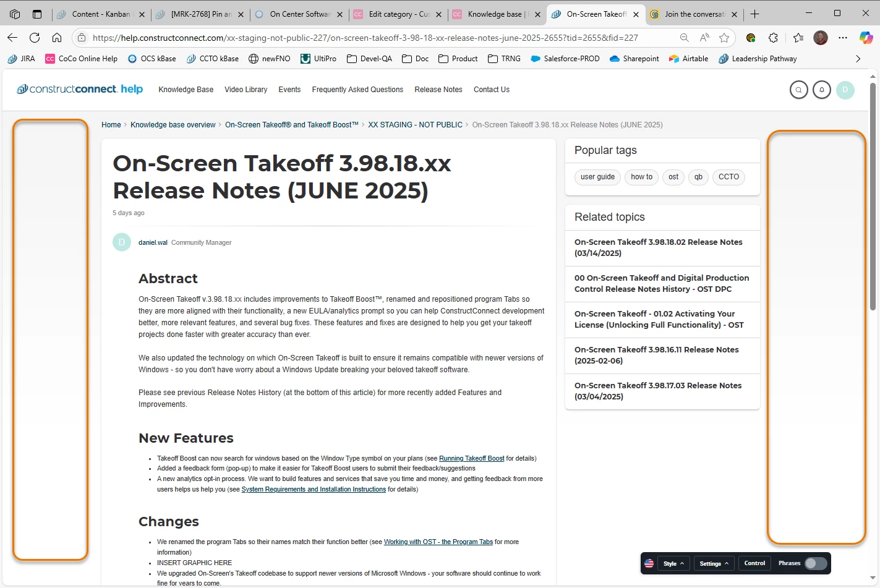Open the favorites list icon
The width and height of the screenshot is (880, 588).
(798, 38)
